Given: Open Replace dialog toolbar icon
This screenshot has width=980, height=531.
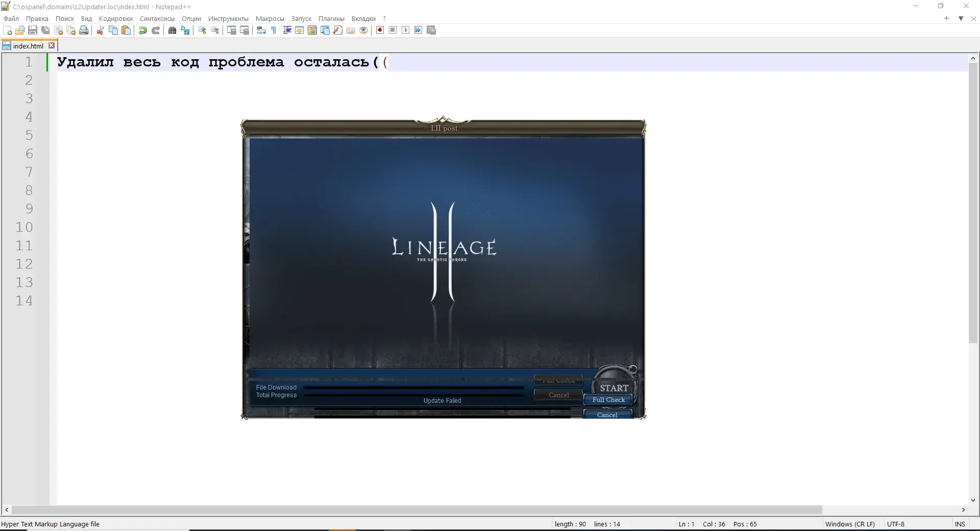Looking at the screenshot, I should pos(185,30).
